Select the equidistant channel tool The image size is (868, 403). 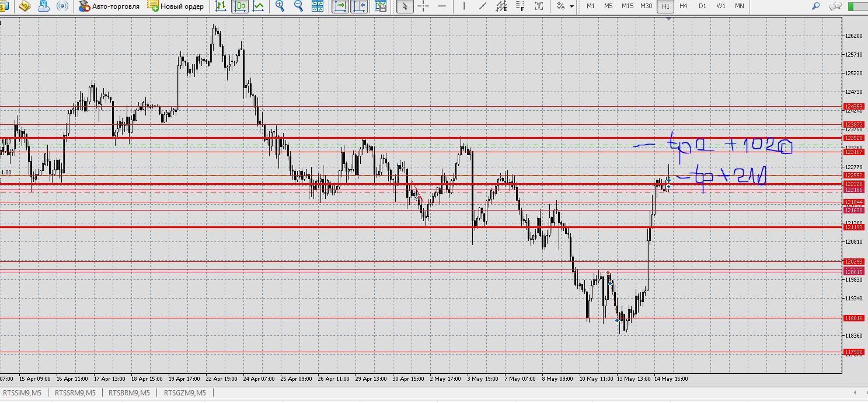pyautogui.click(x=501, y=6)
